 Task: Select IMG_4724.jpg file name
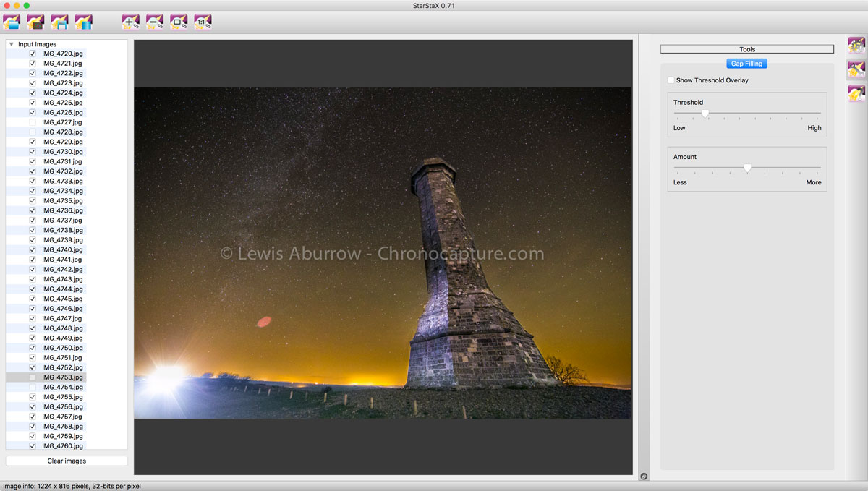tap(62, 93)
